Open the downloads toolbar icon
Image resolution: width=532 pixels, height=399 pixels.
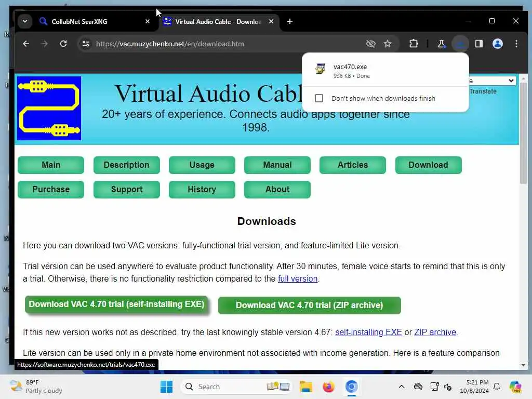(x=460, y=44)
